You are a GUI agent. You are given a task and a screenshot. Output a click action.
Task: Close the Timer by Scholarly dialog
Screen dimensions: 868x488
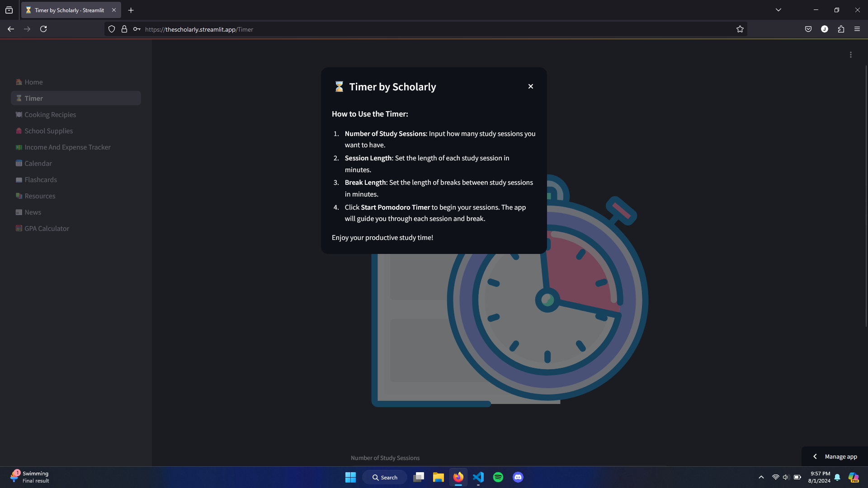(531, 86)
